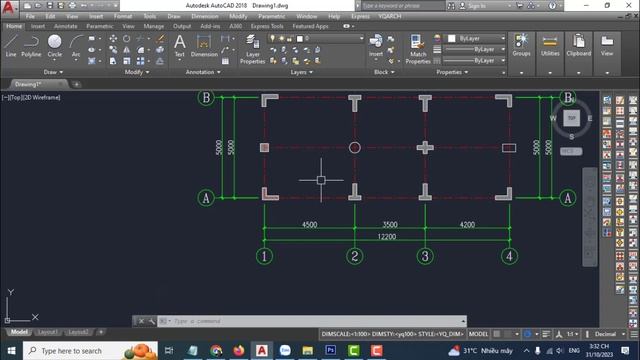Screen dimensions: 640x360
Task: Activate the Mirror tool in Modify panel
Action: pyautogui.click(x=127, y=50)
